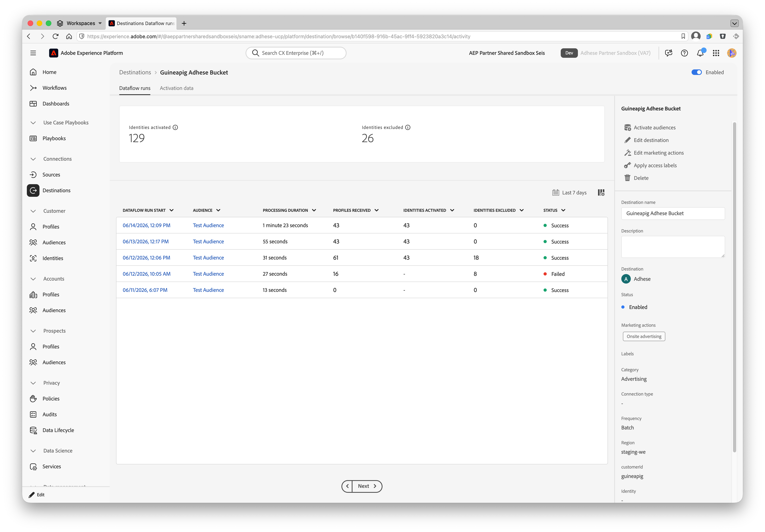Click the right panel vertical scrollbar

click(x=734, y=287)
